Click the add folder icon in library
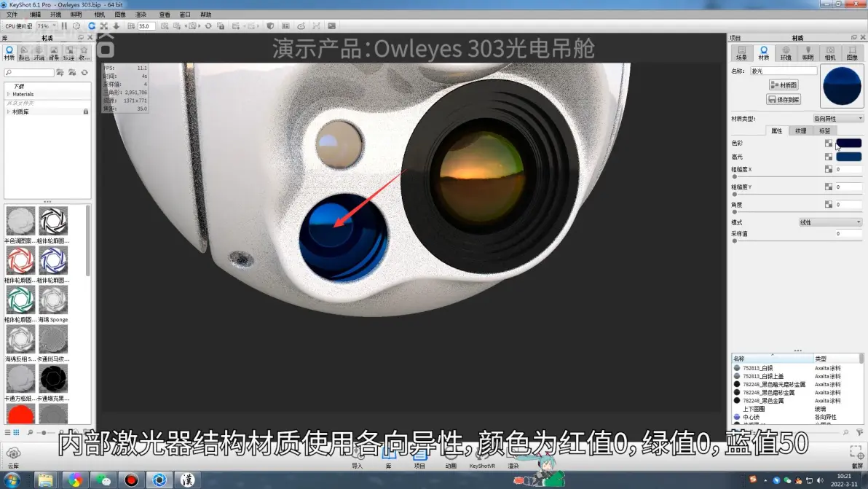Image resolution: width=868 pixels, height=489 pixels. 60,73
